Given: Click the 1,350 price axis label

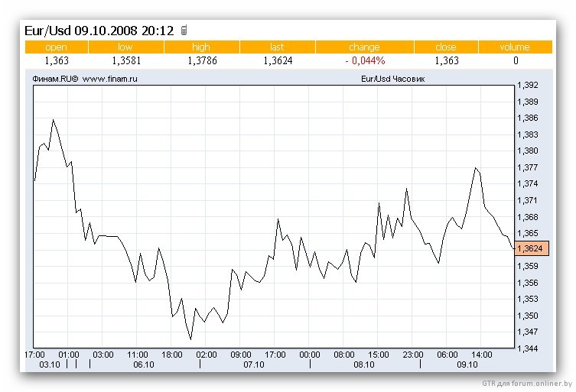Looking at the screenshot, I should (528, 316).
